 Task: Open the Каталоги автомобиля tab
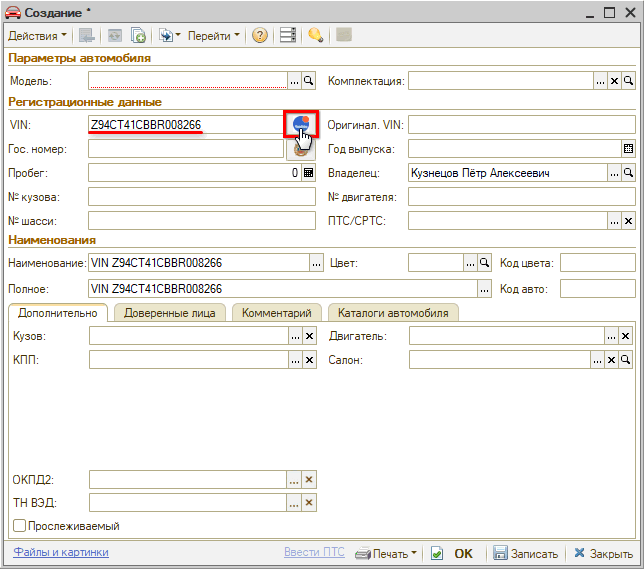click(x=391, y=313)
